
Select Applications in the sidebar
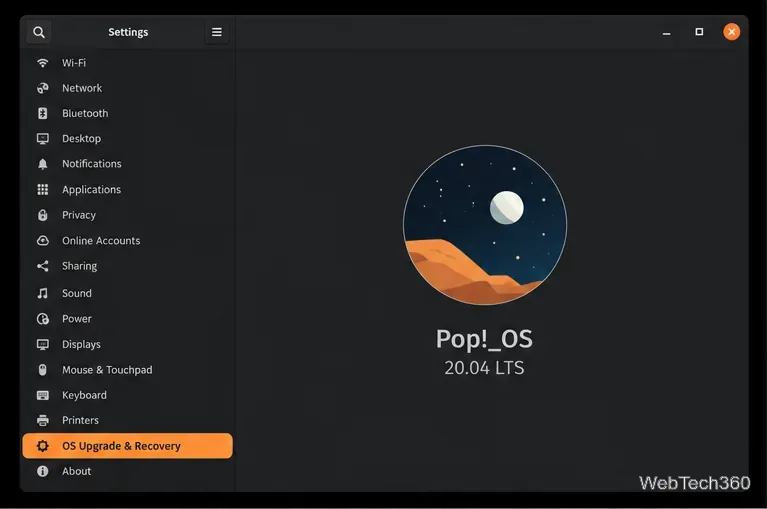click(x=127, y=190)
